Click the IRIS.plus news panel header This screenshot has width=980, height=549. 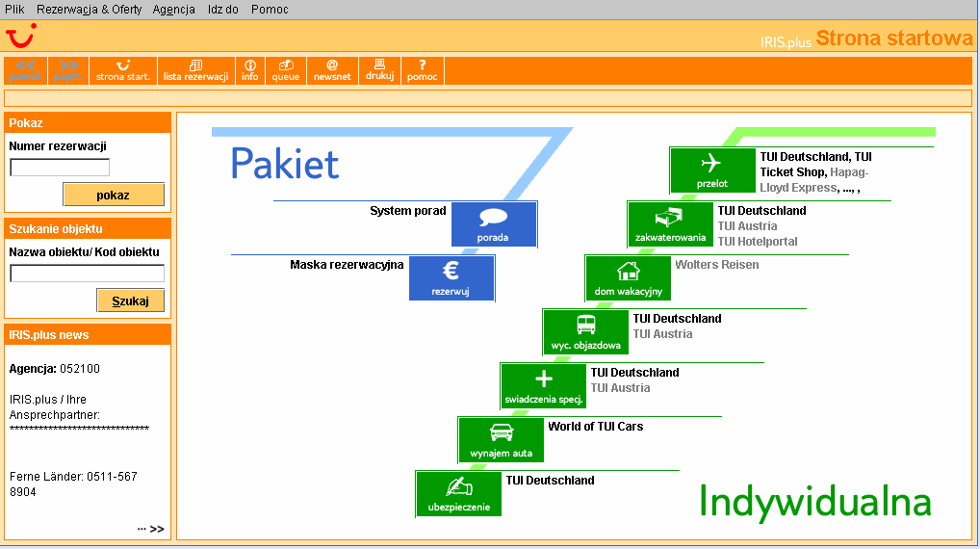coord(88,334)
